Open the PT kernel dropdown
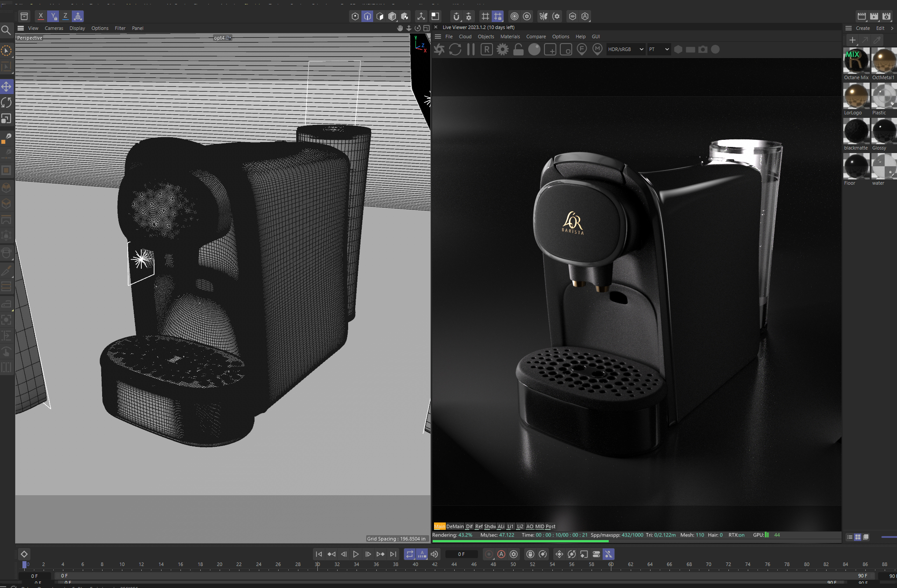Viewport: 897px width, 588px height. [659, 49]
